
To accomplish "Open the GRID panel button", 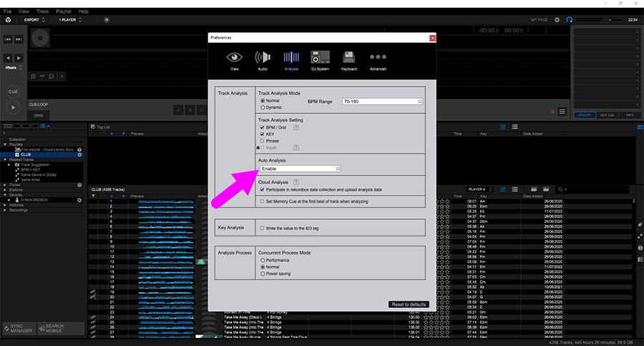I will pos(39,115).
